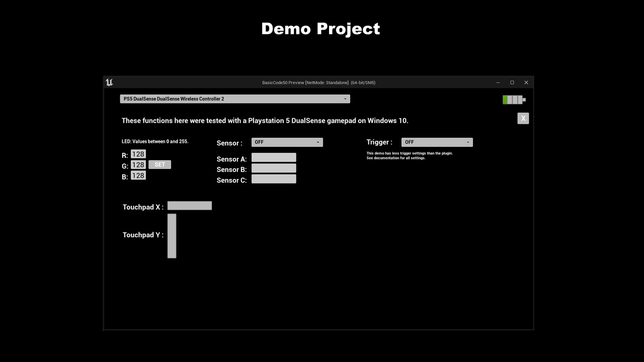Click the vertical Touchpad Y bar
644x362 pixels.
(x=172, y=235)
